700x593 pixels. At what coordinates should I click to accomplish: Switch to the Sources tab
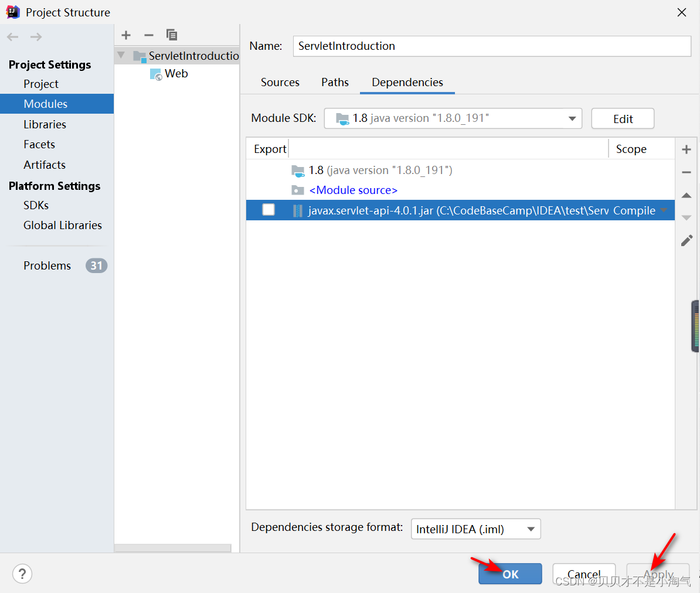point(280,83)
